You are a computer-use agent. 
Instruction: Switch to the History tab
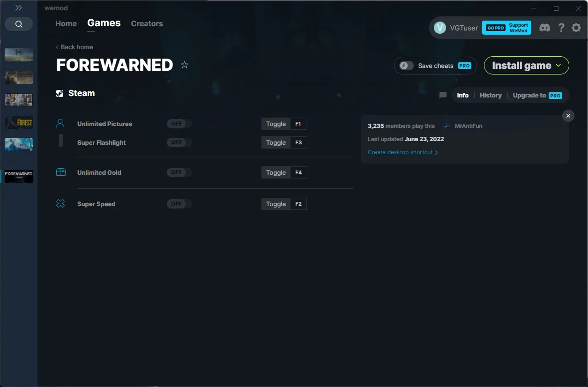click(x=491, y=95)
